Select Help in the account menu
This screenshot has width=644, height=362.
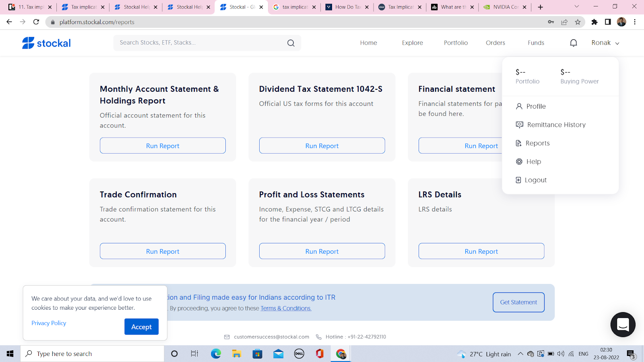click(528, 162)
